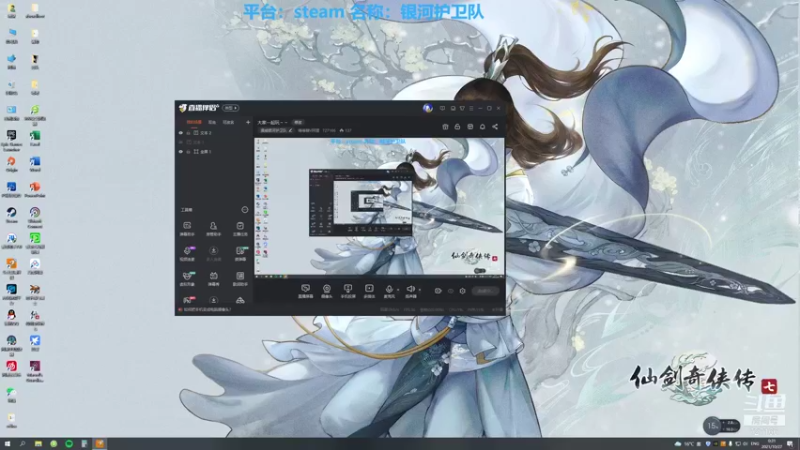Click the room title text above the preview
800x450 pixels.
tap(272, 122)
